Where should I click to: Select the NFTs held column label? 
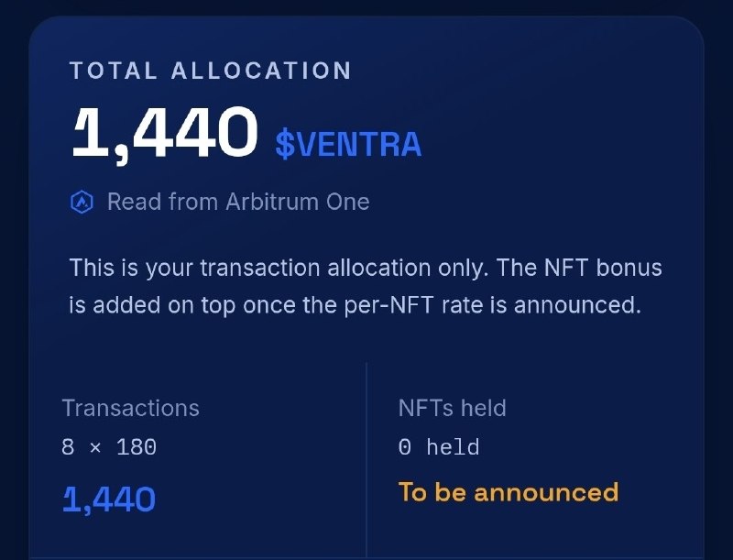click(x=453, y=408)
